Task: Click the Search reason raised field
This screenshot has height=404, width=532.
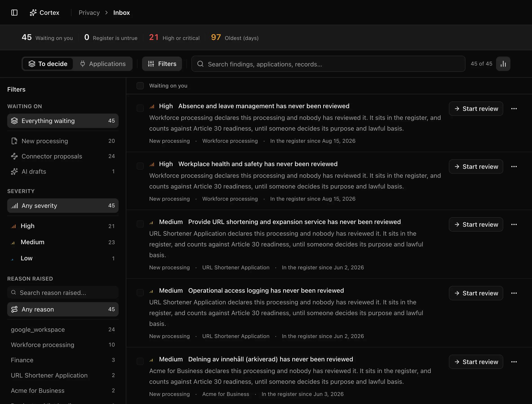Action: point(63,293)
